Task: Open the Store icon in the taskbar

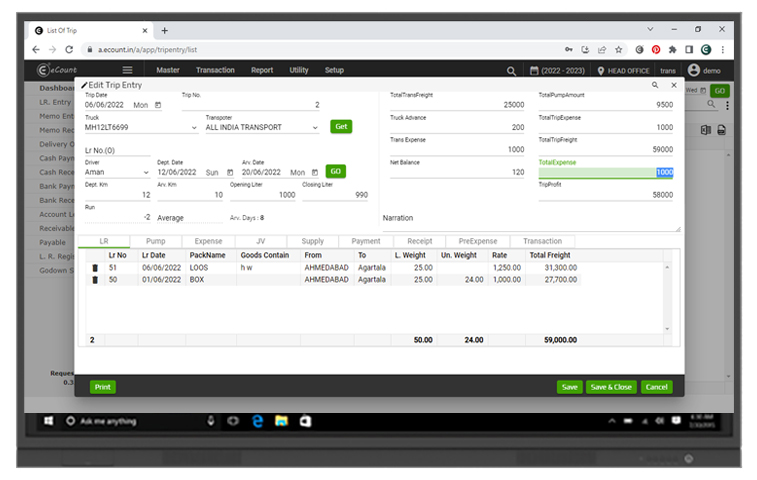Action: [305, 421]
